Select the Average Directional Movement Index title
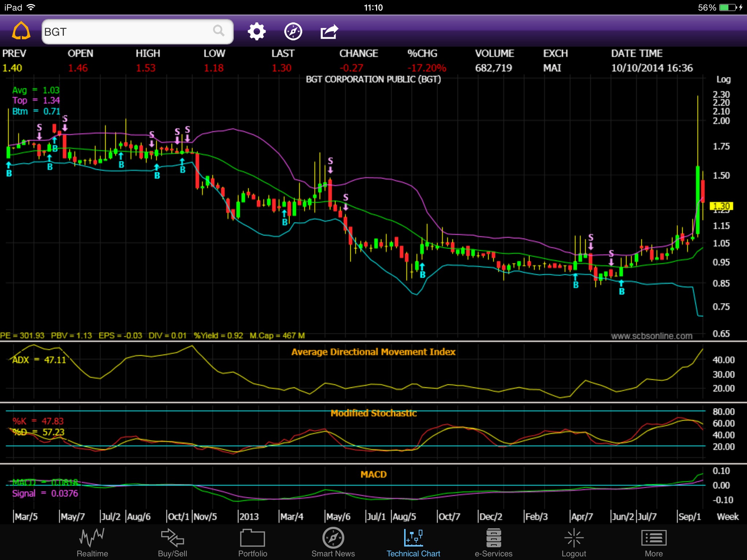Viewport: 747px width, 560px height. tap(373, 352)
